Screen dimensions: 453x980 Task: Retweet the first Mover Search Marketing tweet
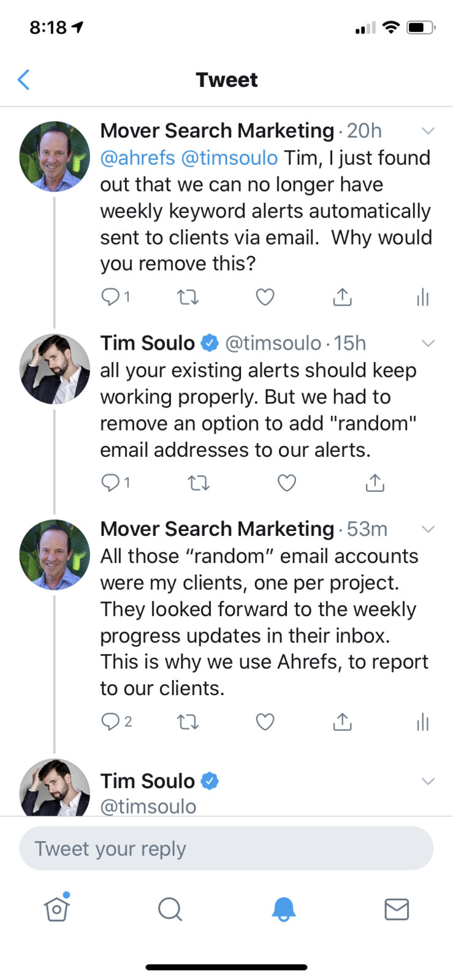[x=188, y=298]
